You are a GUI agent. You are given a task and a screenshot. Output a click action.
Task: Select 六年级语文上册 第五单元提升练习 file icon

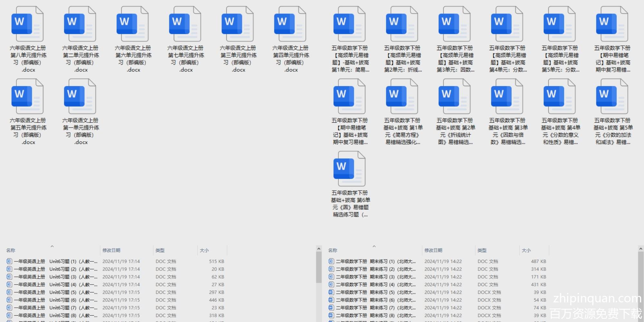pyautogui.click(x=28, y=97)
